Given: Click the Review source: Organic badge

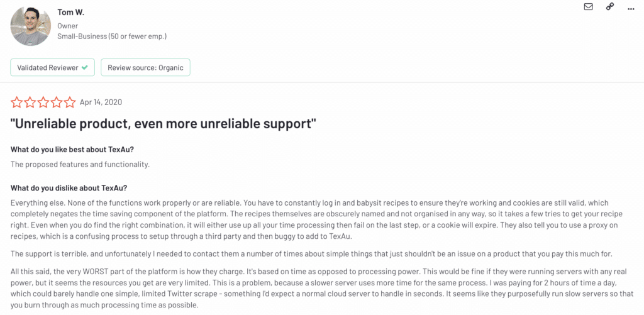Looking at the screenshot, I should coord(145,67).
